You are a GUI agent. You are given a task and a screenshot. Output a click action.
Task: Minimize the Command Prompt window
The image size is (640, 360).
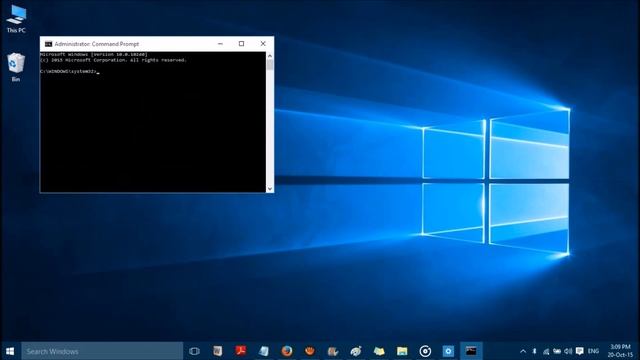[220, 44]
